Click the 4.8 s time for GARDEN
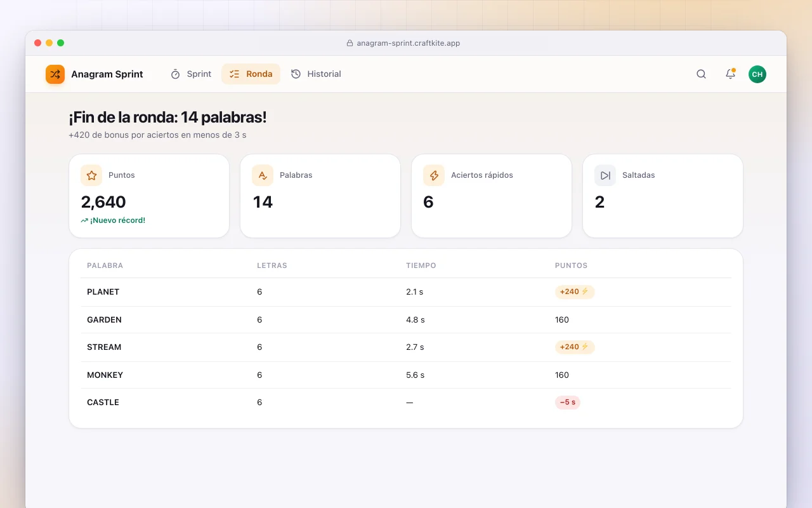Screen dimensions: 812x508 click(x=416, y=320)
